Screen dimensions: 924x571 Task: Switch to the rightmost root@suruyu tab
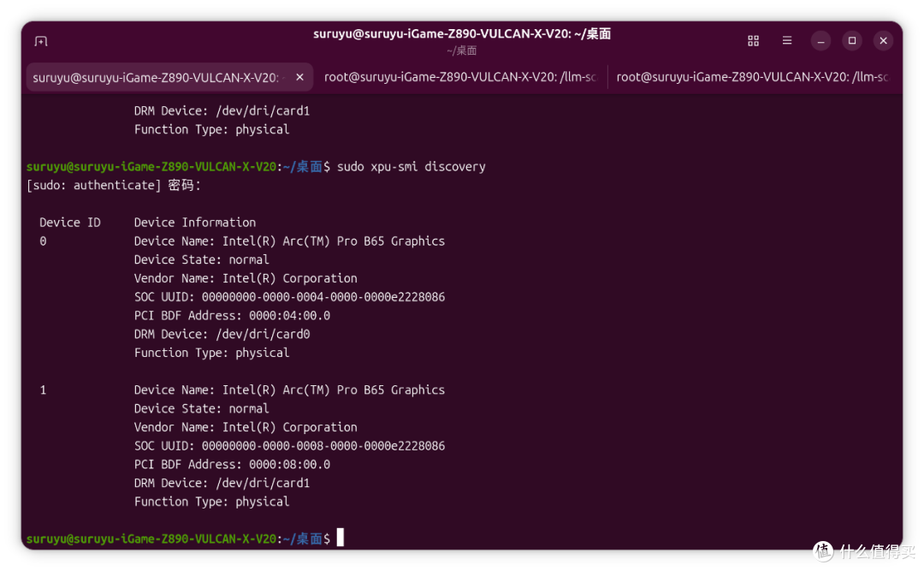click(x=752, y=77)
